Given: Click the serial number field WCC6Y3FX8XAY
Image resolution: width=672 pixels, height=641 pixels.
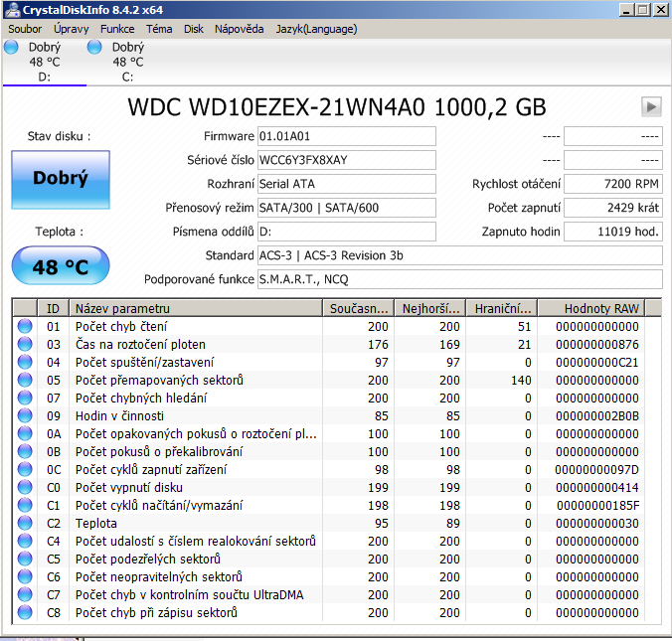Looking at the screenshot, I should [x=345, y=160].
